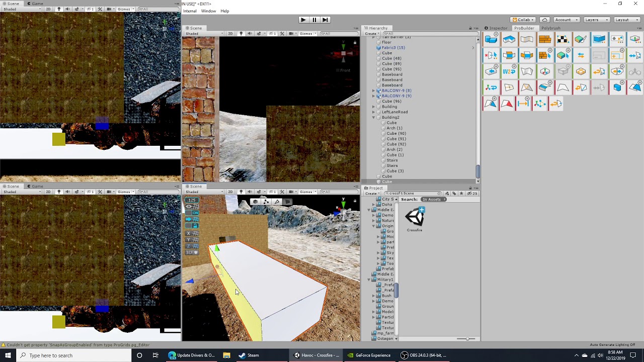
Task: Select Vertex edit mode in the scene view
Action: [266, 201]
